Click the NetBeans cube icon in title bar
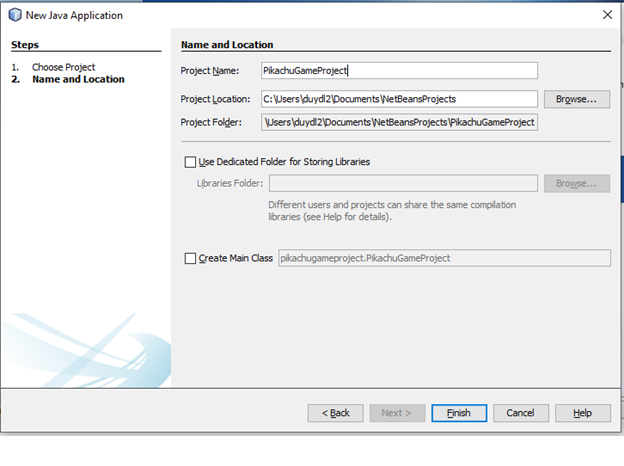This screenshot has width=624, height=466. click(x=14, y=15)
